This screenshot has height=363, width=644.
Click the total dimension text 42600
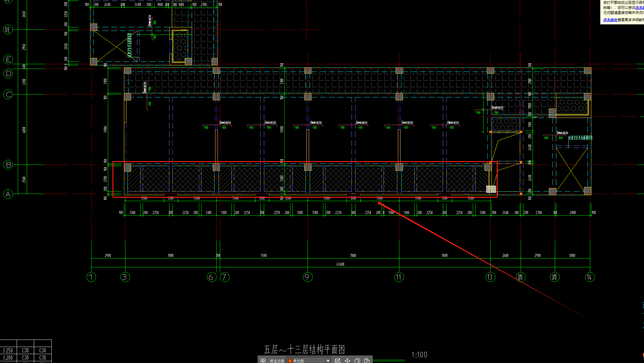(340, 264)
